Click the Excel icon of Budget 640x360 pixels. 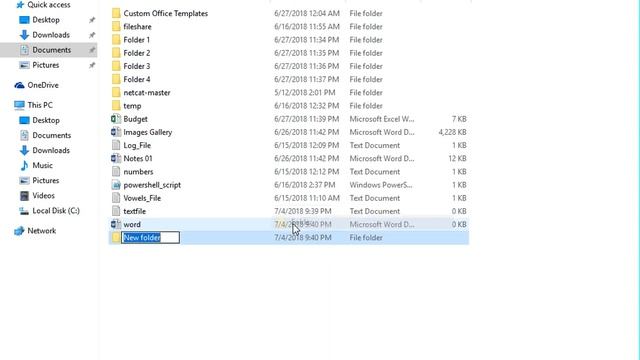pos(116,119)
